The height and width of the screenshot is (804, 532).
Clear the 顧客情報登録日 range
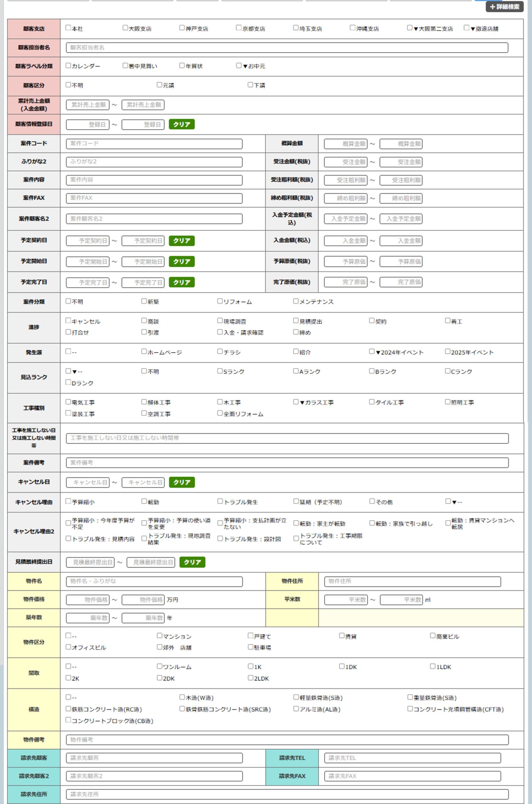click(182, 124)
